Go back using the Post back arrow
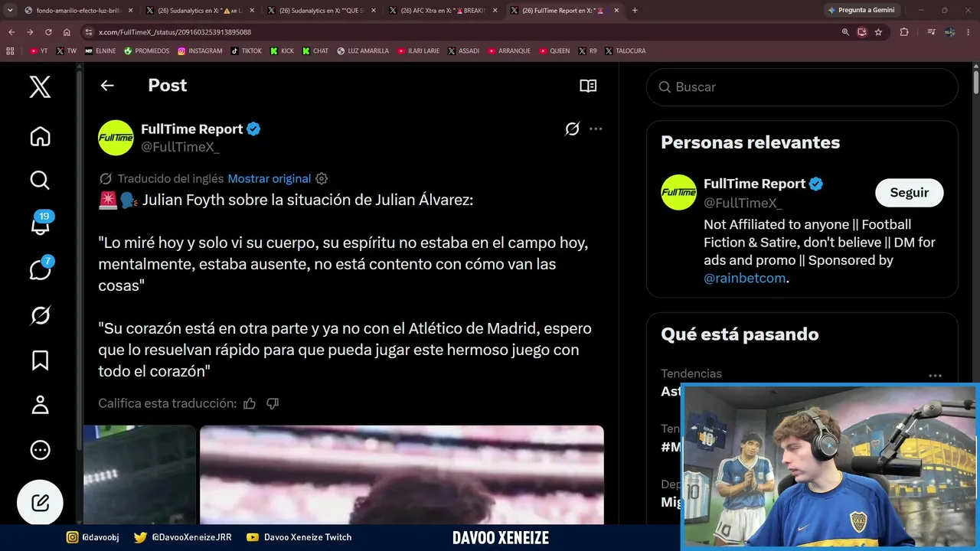This screenshot has height=551, width=980. point(107,86)
